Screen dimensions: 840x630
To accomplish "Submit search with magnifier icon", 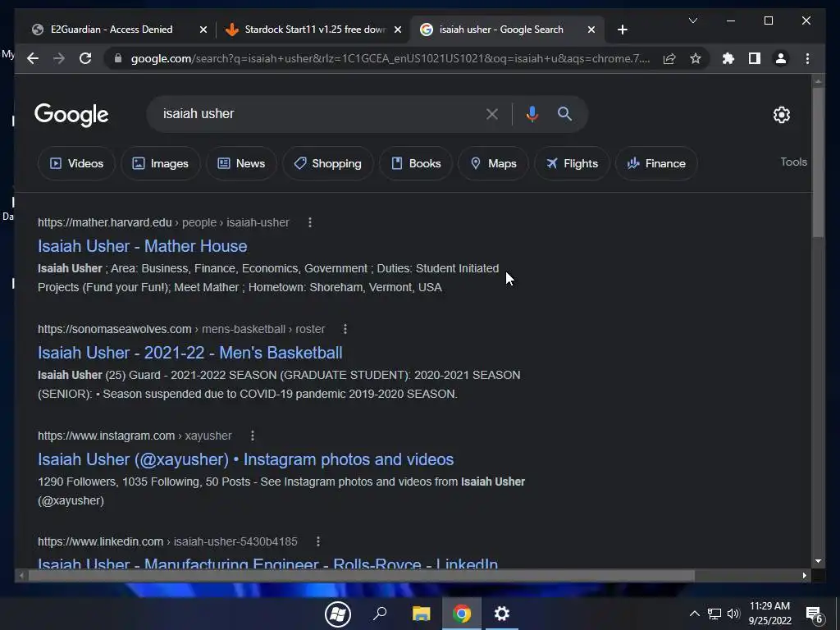I will pos(564,113).
